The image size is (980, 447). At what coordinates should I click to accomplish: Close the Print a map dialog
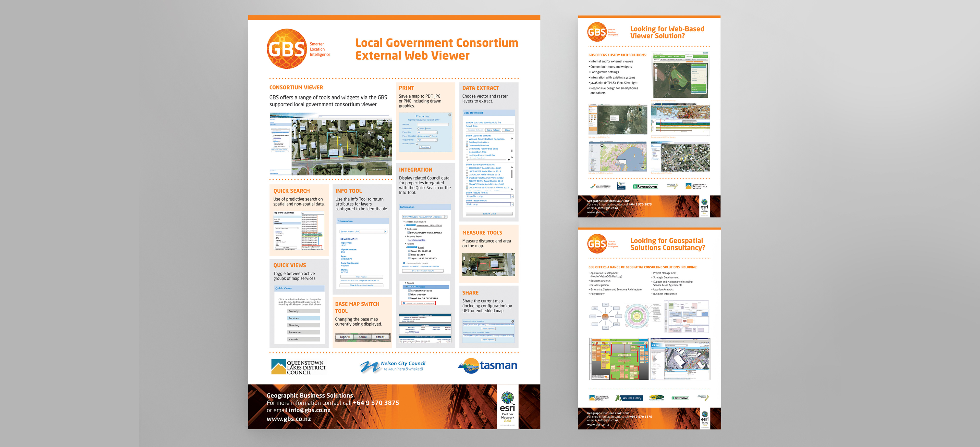[450, 115]
